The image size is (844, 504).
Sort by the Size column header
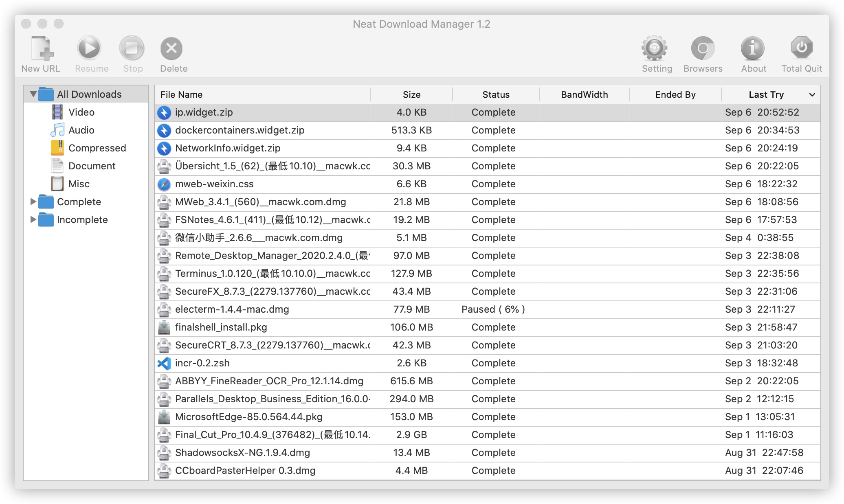pyautogui.click(x=411, y=94)
